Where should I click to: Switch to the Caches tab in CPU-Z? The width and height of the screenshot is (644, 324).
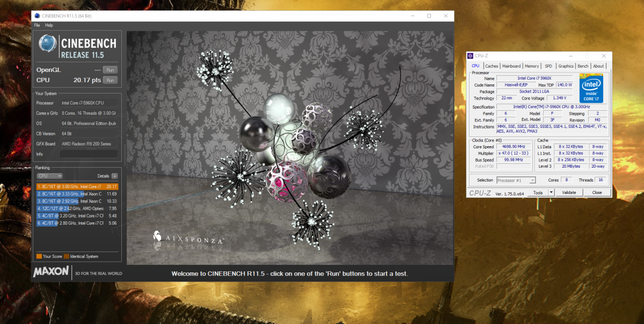click(492, 66)
